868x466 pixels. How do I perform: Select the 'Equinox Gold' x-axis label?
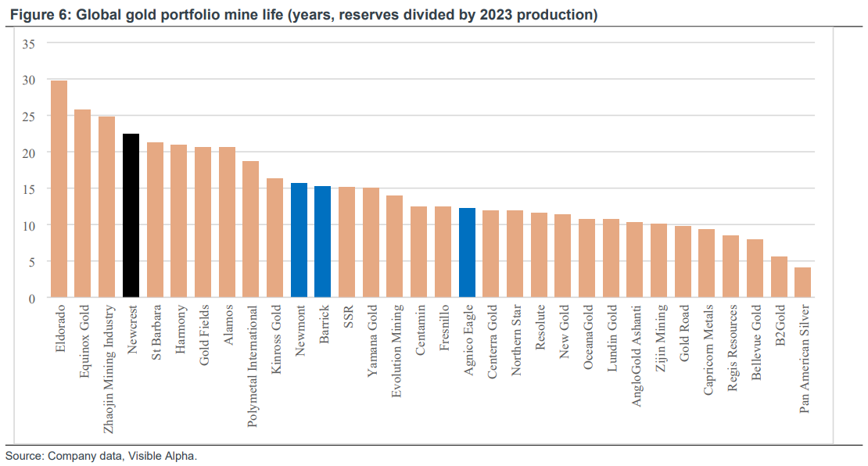(84, 341)
